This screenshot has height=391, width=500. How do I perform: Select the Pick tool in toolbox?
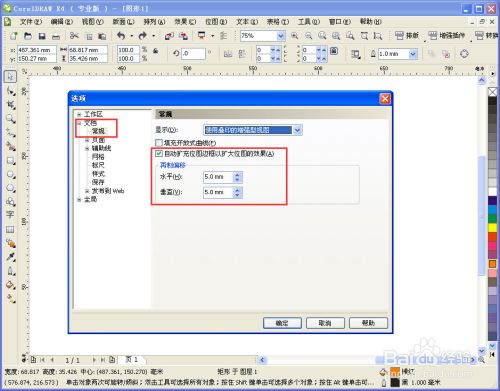(x=10, y=76)
